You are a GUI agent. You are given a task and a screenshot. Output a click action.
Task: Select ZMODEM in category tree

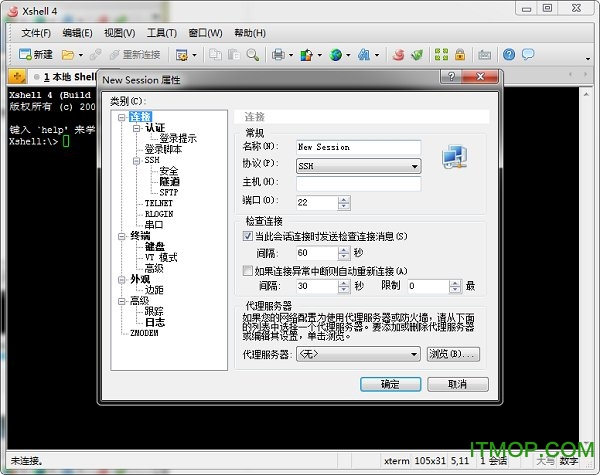click(144, 333)
